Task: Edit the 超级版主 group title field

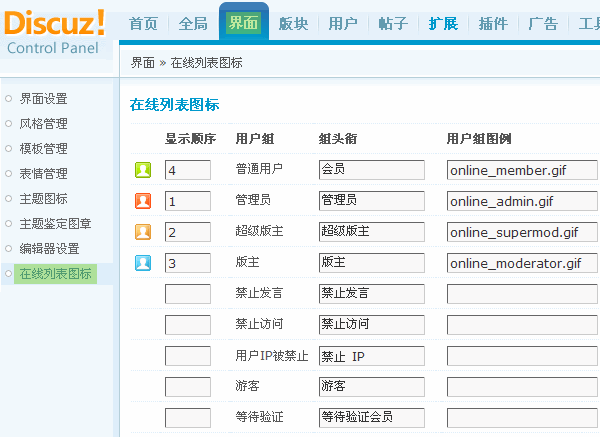Action: coord(372,232)
